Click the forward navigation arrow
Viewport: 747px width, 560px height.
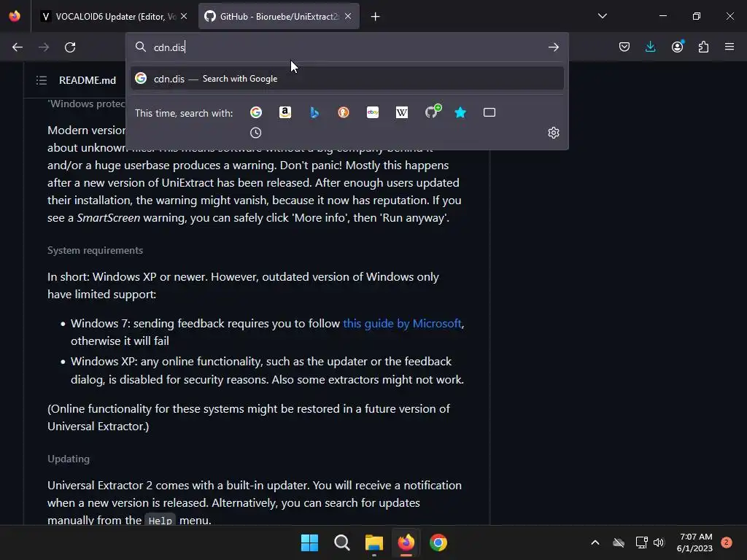click(44, 47)
